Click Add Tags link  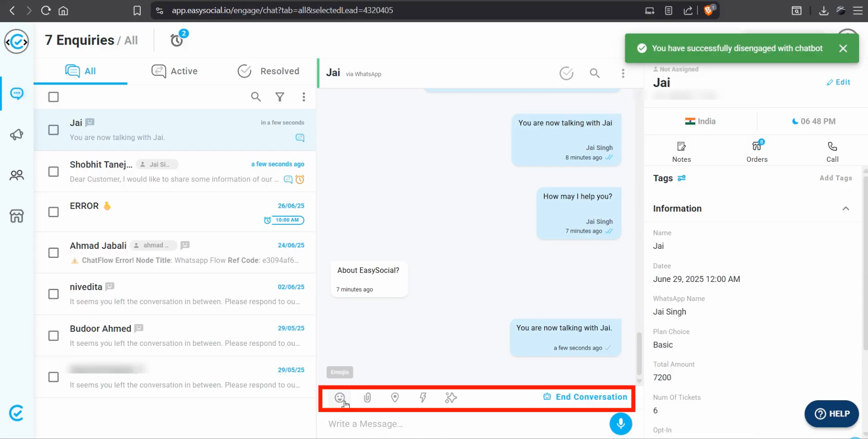click(835, 178)
